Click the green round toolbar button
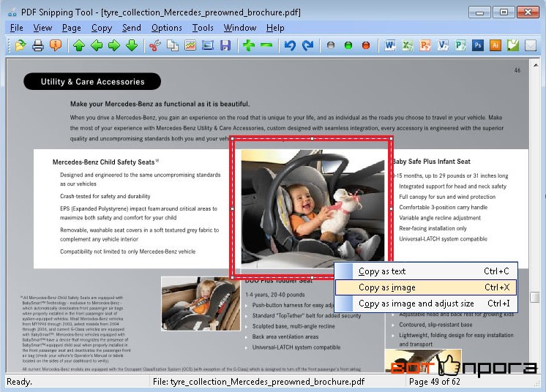The height and width of the screenshot is (392, 546). [x=348, y=45]
